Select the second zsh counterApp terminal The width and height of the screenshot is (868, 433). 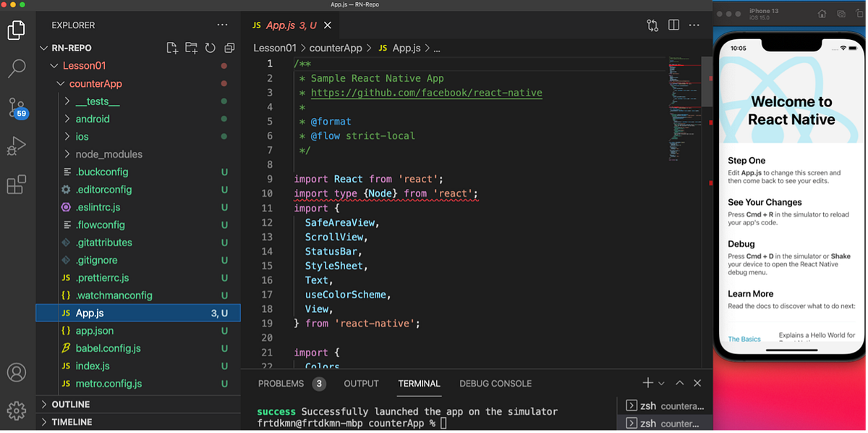click(x=665, y=424)
